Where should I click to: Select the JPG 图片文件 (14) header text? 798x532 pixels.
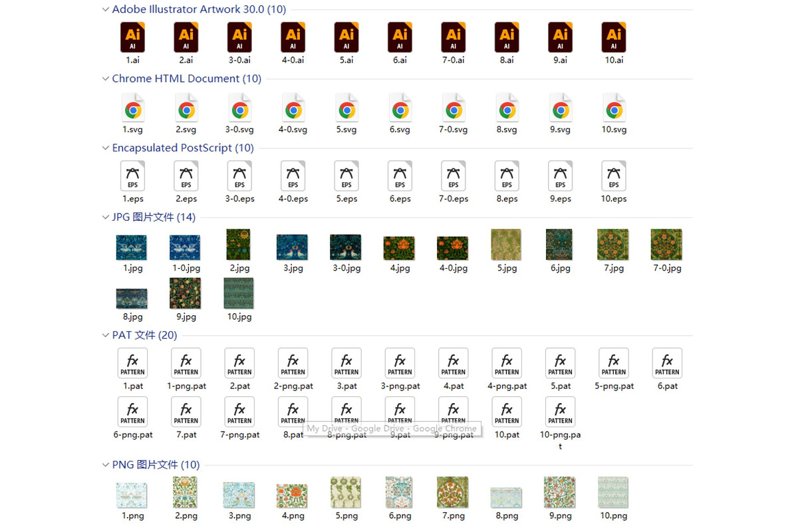pos(154,217)
